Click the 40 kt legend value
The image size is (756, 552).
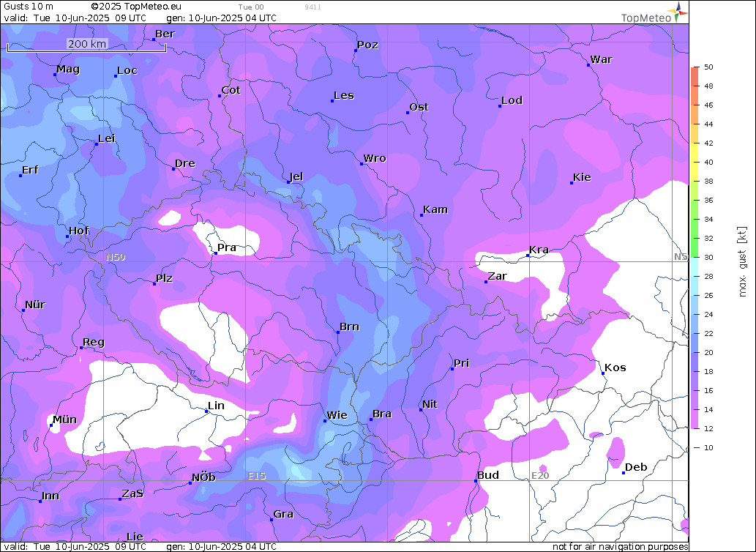(708, 162)
